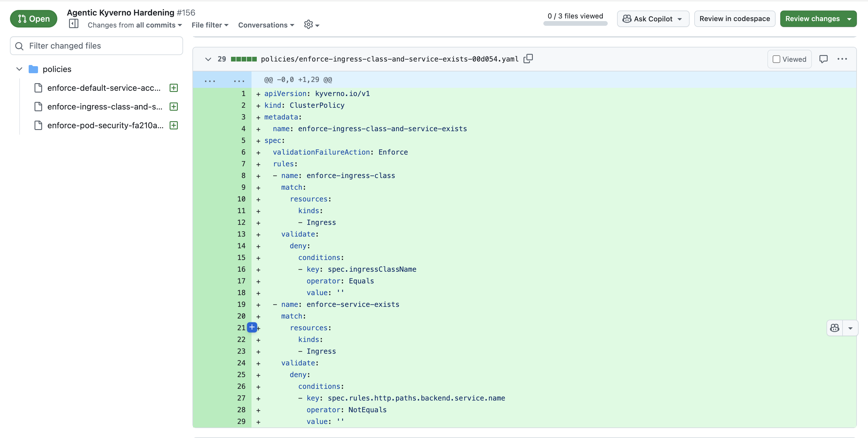Open the Conversations dropdown
Image resolution: width=868 pixels, height=438 pixels.
266,25
